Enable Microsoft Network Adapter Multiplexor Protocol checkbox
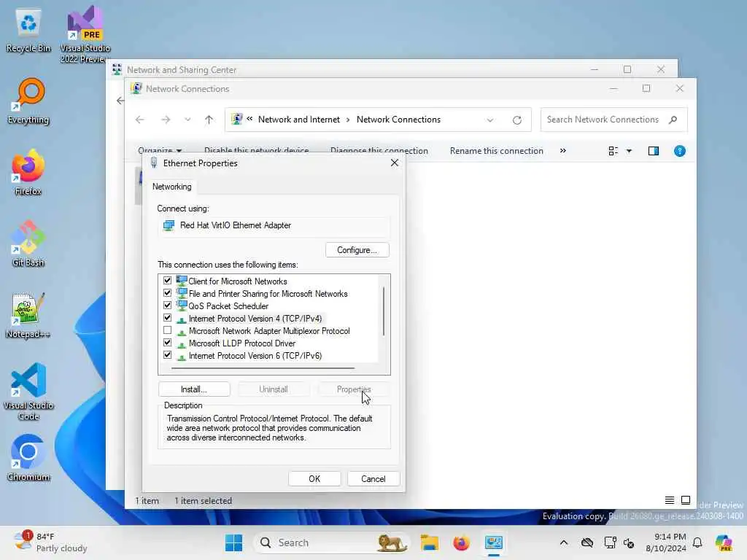The width and height of the screenshot is (747, 560). (x=167, y=330)
